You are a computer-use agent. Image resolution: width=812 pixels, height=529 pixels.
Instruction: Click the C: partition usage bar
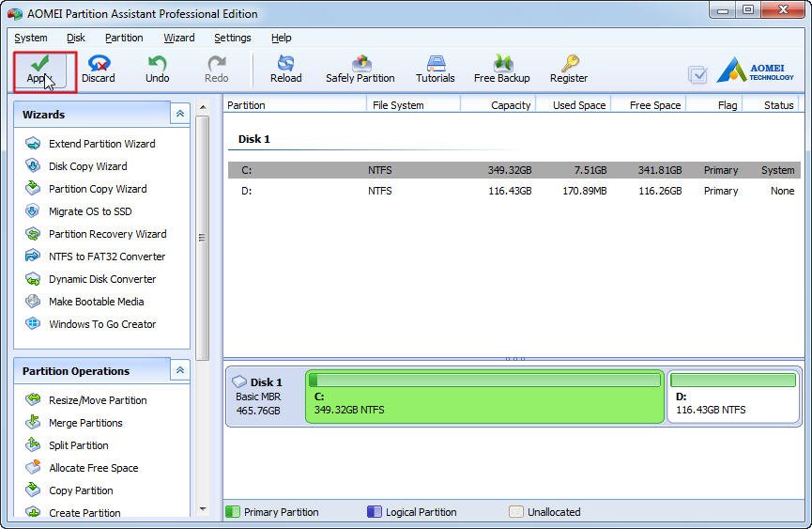(484, 381)
